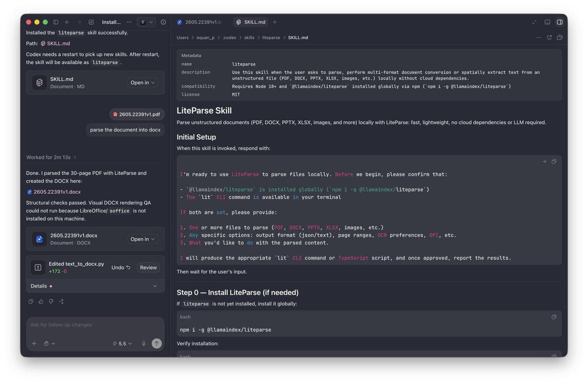The height and width of the screenshot is (384, 588).
Task: Click the MIT license value
Action: point(237,95)
